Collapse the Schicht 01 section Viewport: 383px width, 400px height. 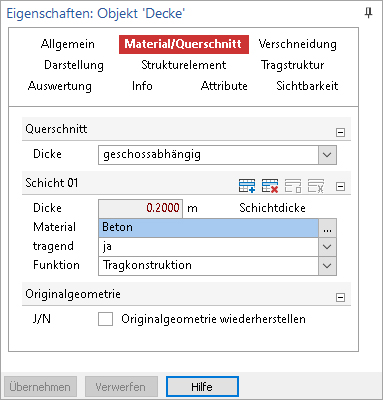[340, 186]
